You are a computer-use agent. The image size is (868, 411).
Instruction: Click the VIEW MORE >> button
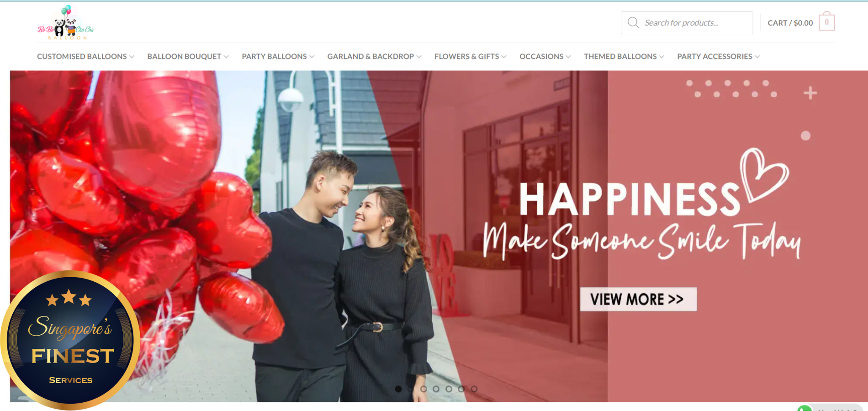[x=638, y=299]
